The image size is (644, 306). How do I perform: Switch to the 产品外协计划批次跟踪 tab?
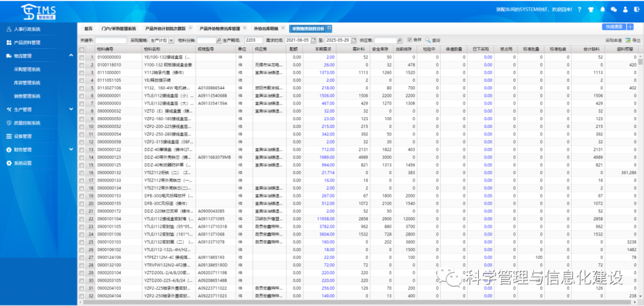click(x=165, y=29)
